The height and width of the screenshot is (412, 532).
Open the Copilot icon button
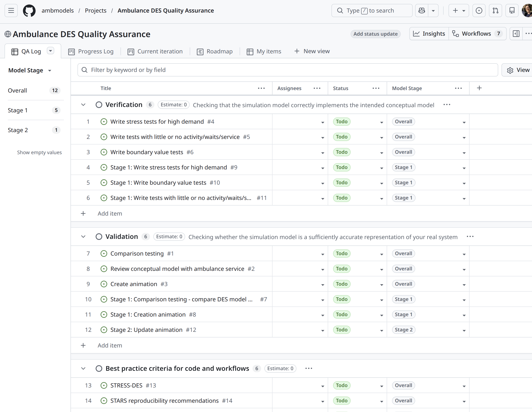422,11
